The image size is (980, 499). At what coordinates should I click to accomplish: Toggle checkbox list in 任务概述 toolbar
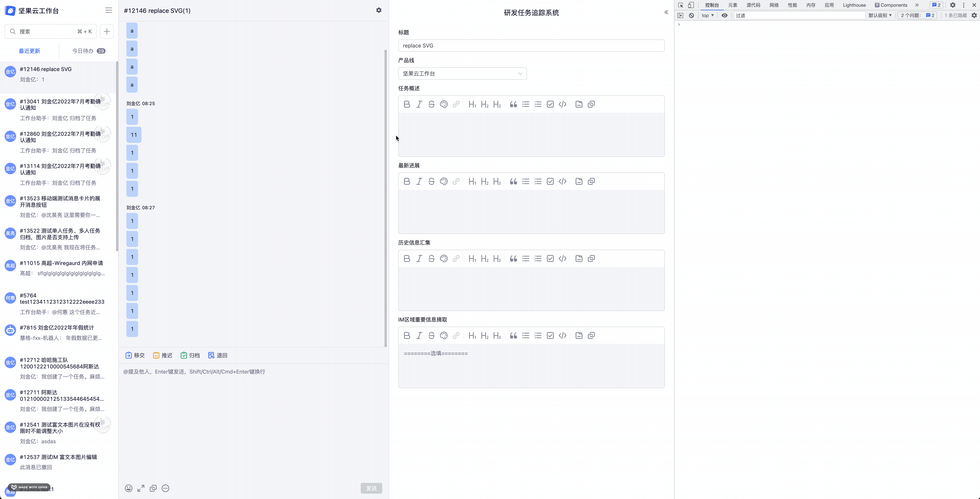pyautogui.click(x=550, y=104)
